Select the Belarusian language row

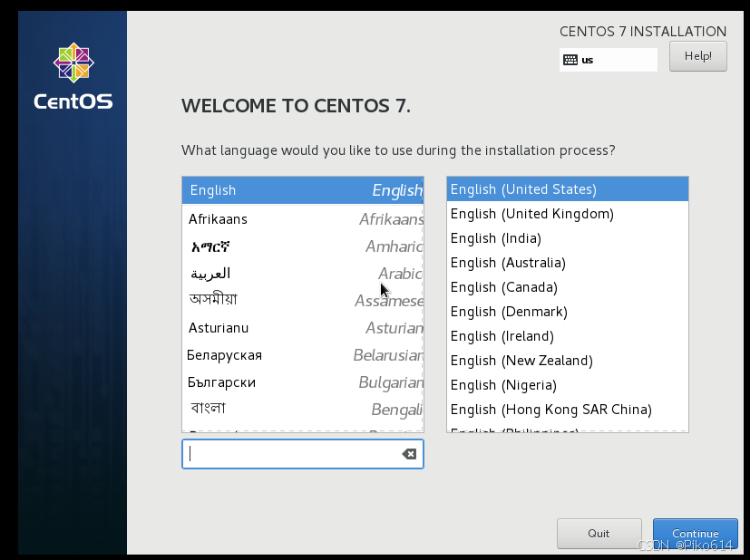(x=303, y=355)
